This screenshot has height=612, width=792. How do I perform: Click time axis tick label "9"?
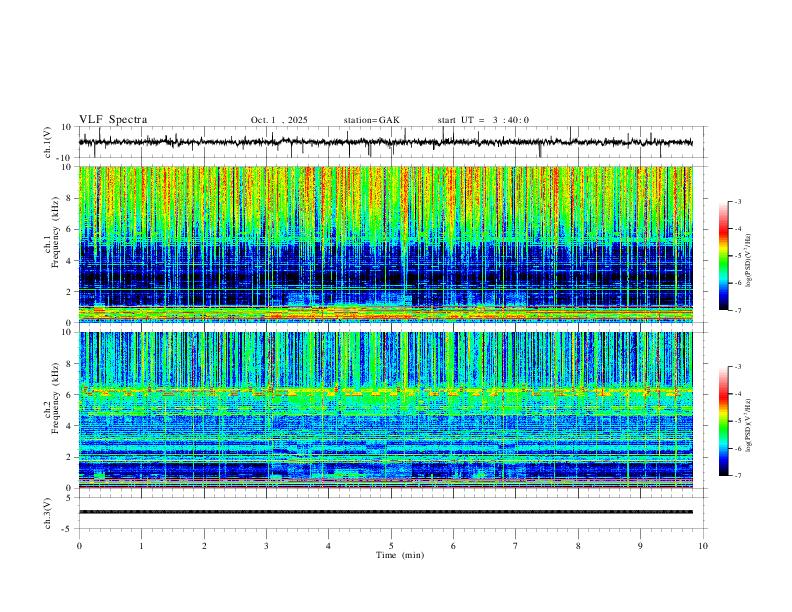[x=640, y=546]
